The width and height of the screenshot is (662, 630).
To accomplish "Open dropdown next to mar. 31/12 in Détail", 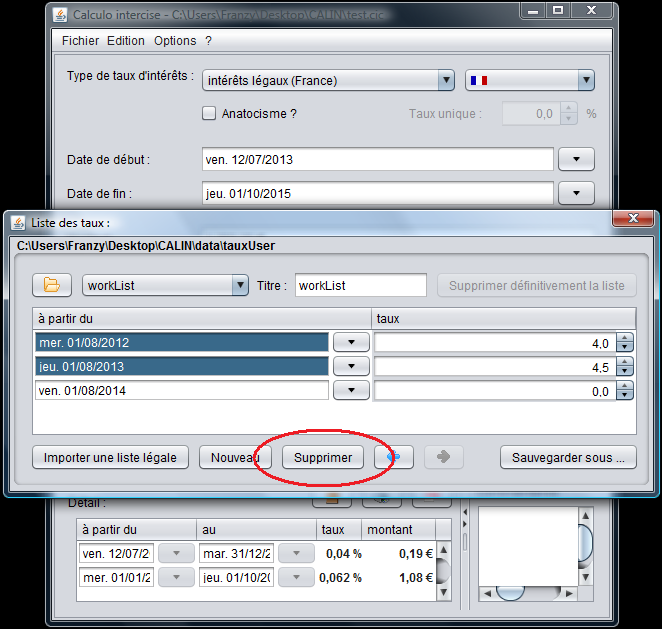I will click(296, 553).
